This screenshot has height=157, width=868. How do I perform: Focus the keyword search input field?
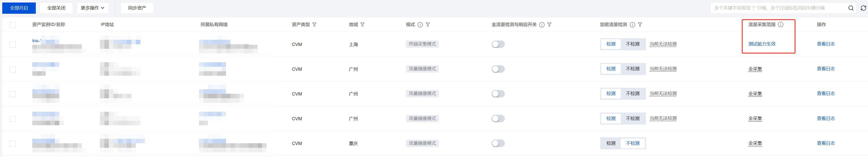coord(778,8)
